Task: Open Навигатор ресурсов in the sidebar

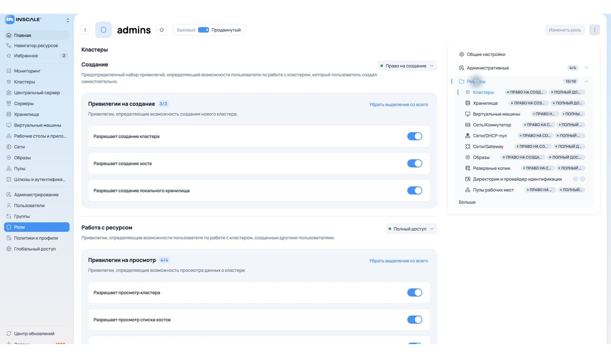Action: pyautogui.click(x=37, y=45)
